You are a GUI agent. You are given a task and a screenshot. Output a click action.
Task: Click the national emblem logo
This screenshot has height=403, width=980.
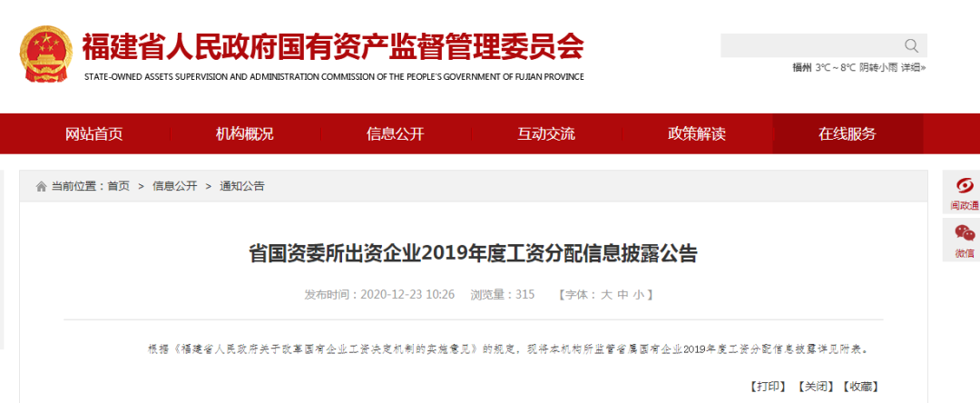click(44, 54)
